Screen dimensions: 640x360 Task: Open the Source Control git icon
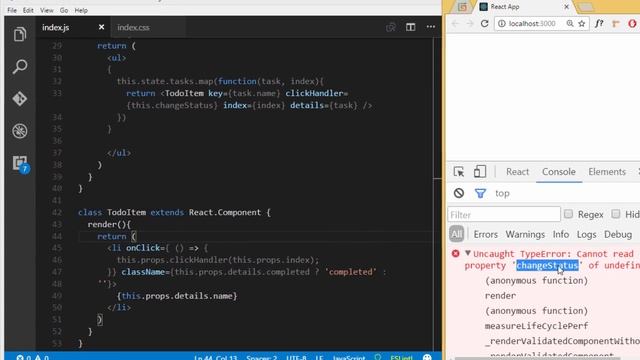[20, 99]
